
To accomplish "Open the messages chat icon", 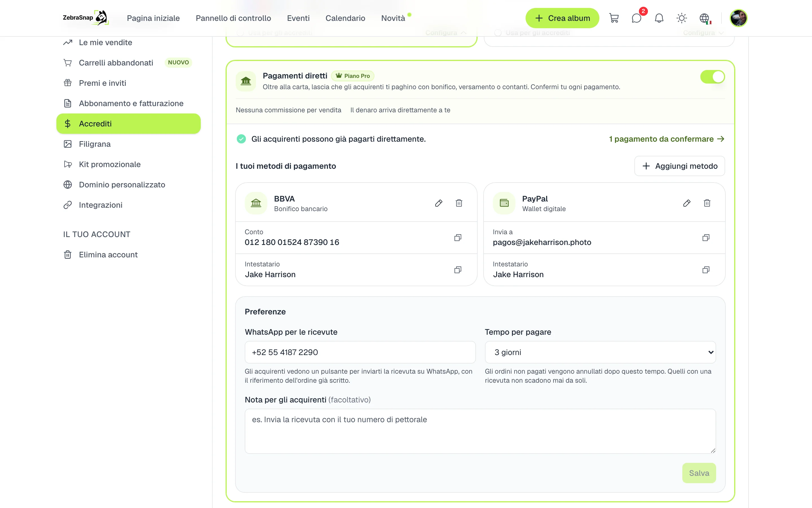I will click(637, 18).
